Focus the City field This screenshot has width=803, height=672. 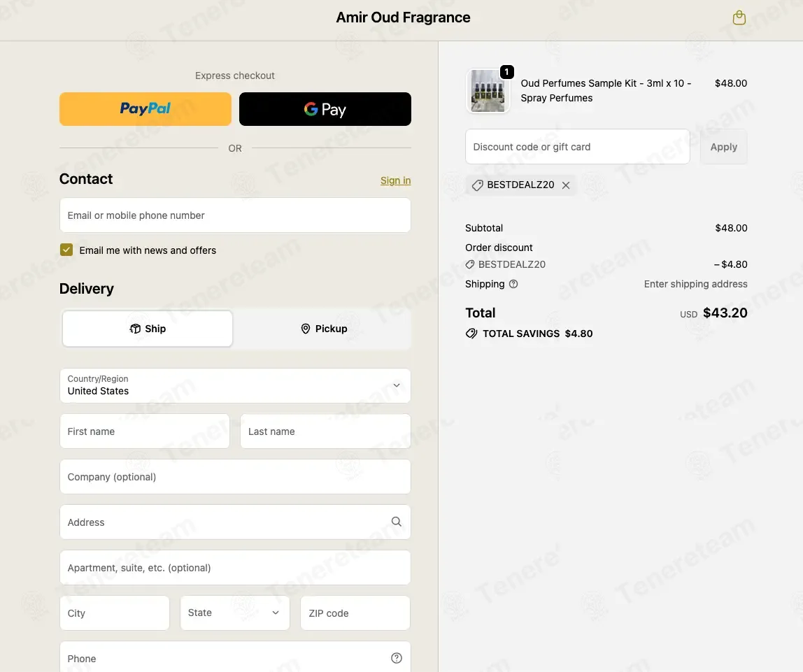[x=115, y=613]
